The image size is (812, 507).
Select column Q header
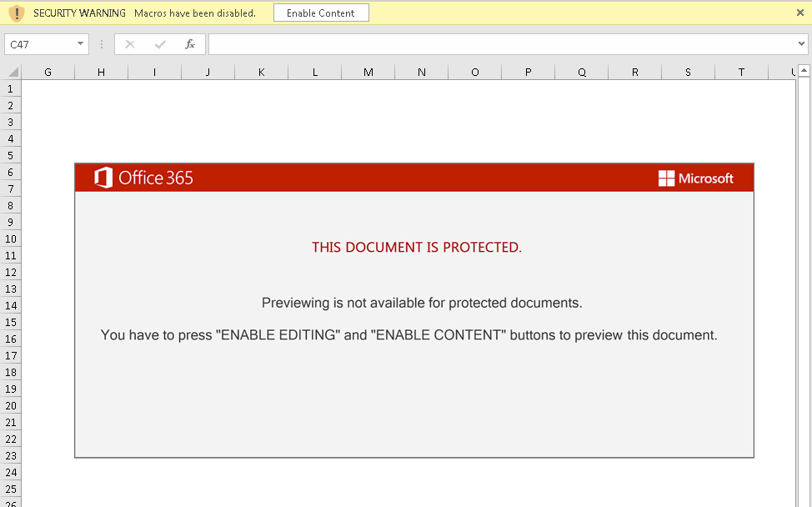[582, 73]
